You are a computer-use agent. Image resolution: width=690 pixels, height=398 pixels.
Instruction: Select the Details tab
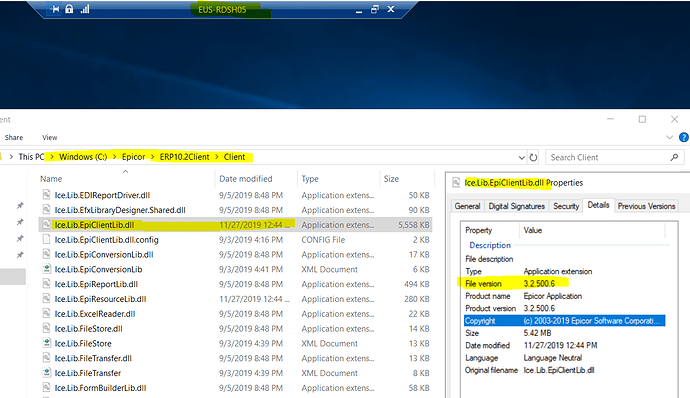coord(598,205)
